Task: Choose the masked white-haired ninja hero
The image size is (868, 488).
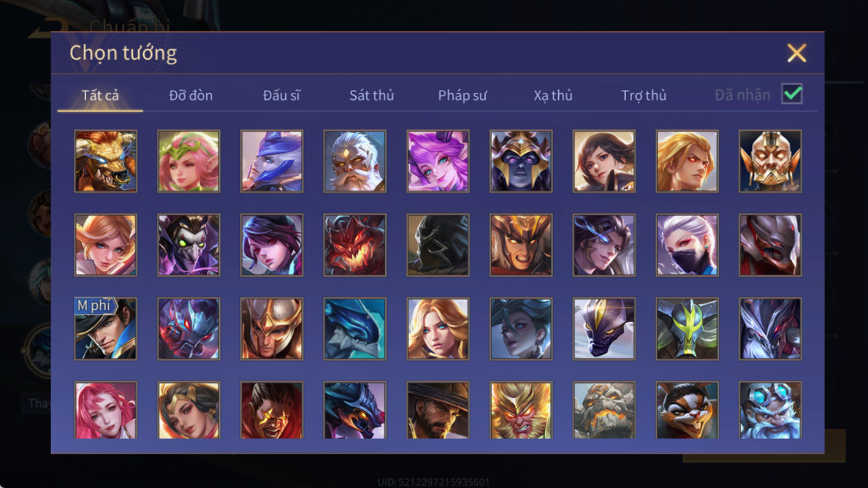Action: [x=687, y=245]
